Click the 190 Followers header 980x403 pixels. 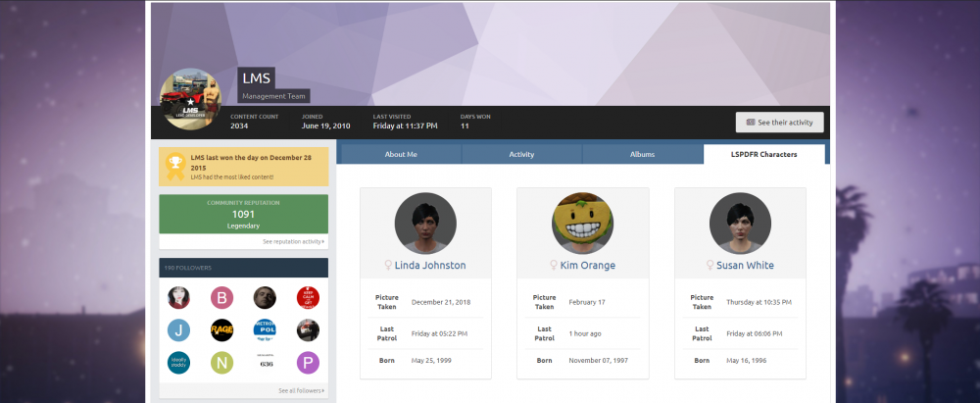(244, 268)
